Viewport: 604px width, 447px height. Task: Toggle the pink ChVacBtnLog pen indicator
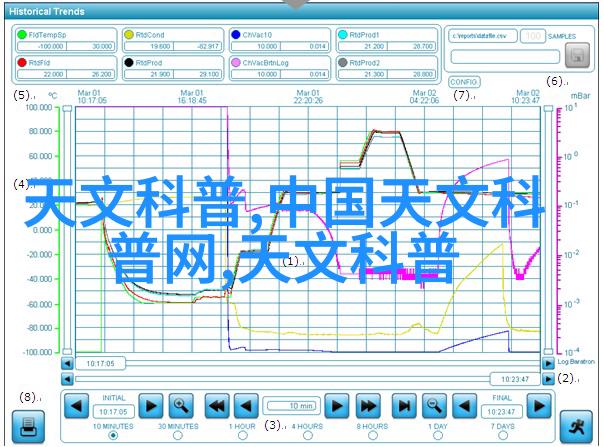pyautogui.click(x=236, y=62)
